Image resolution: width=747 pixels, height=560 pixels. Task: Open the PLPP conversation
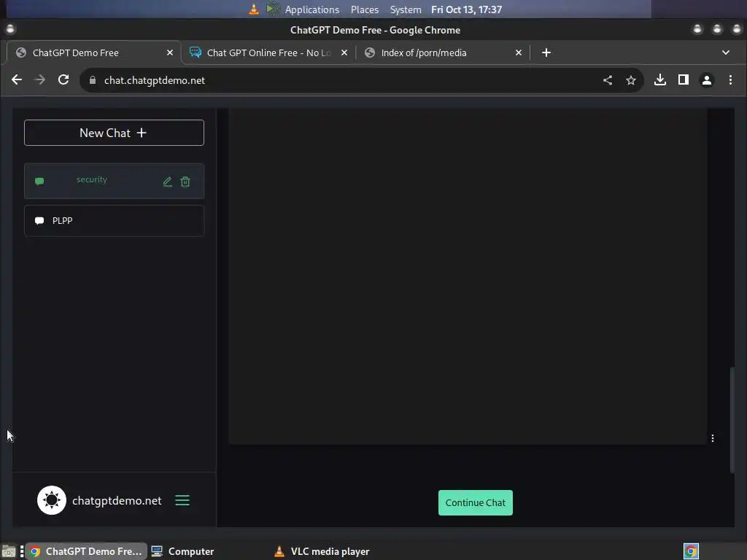pyautogui.click(x=114, y=221)
